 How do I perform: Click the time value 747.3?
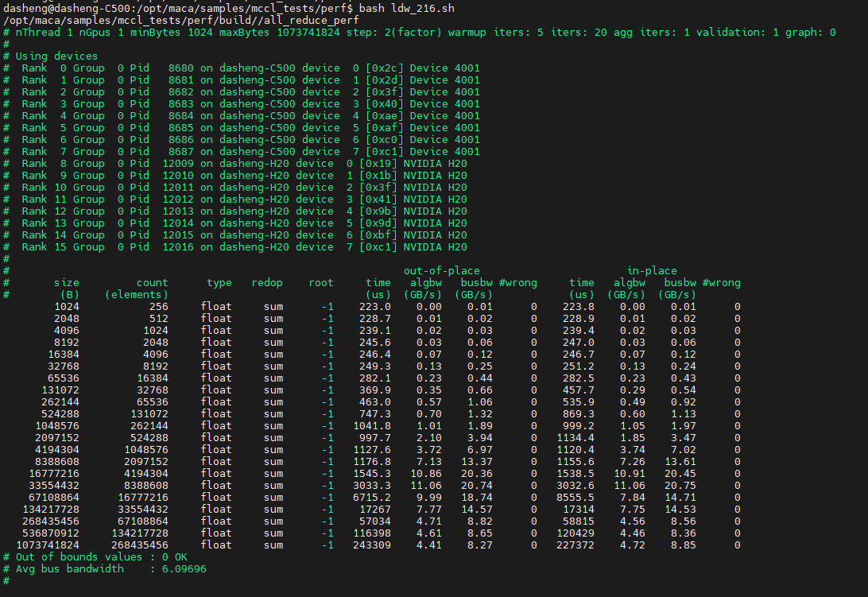click(x=374, y=414)
